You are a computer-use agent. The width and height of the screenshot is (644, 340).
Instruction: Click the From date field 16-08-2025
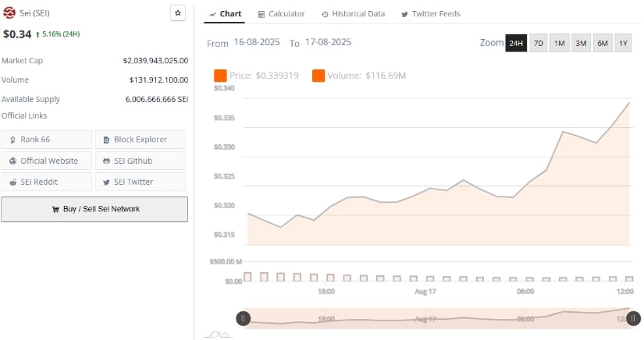[257, 42]
